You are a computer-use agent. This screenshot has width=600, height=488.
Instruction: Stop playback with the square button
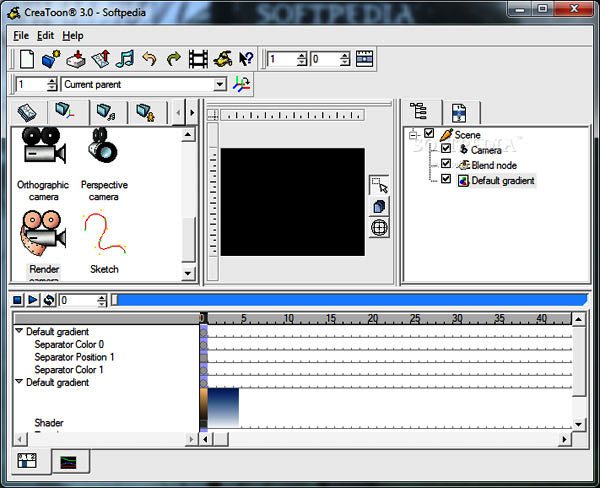[x=18, y=300]
